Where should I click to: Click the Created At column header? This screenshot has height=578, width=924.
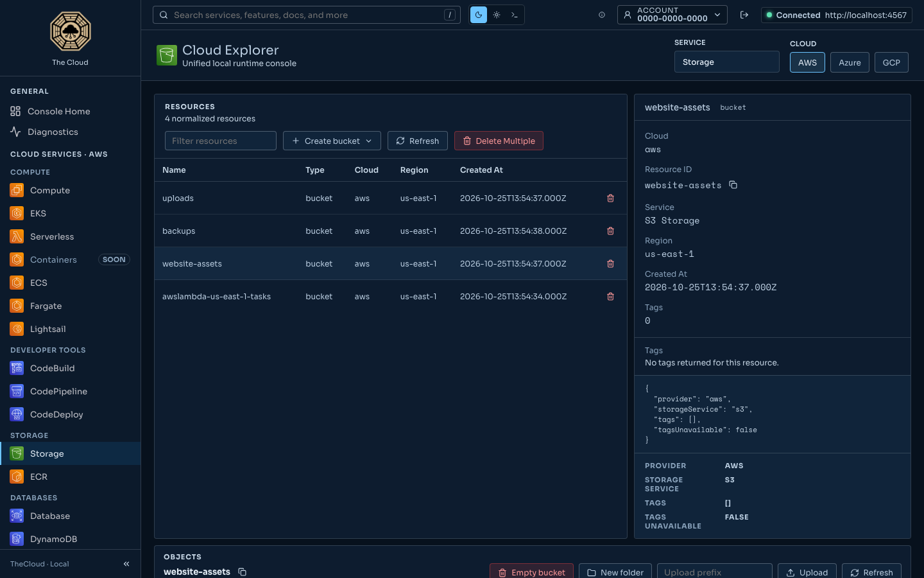pyautogui.click(x=481, y=170)
